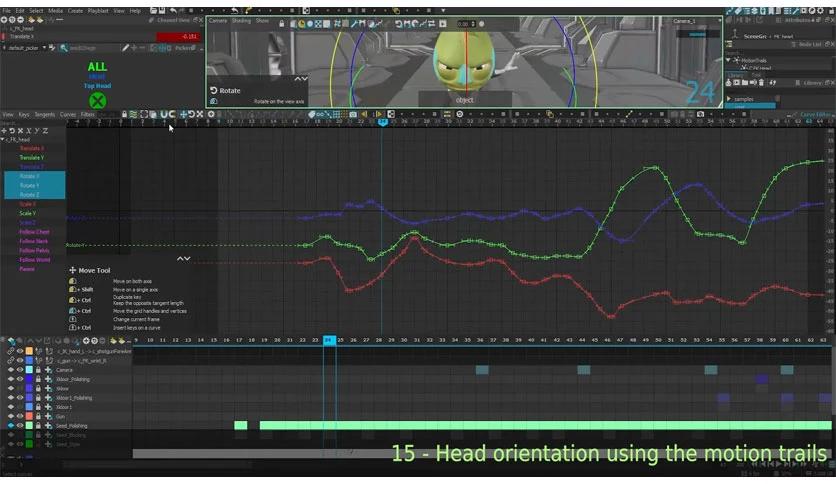
Task: Select the Translate Y channel in the curve list
Action: coord(32,158)
